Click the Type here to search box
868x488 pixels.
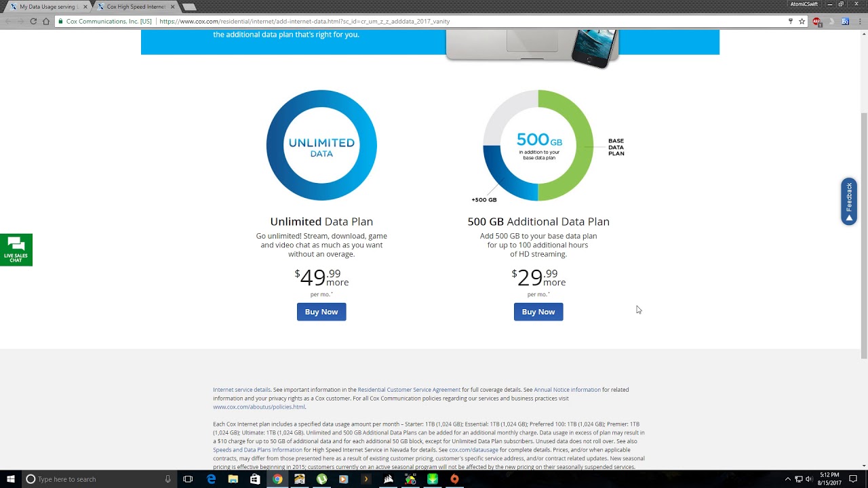click(97, 479)
